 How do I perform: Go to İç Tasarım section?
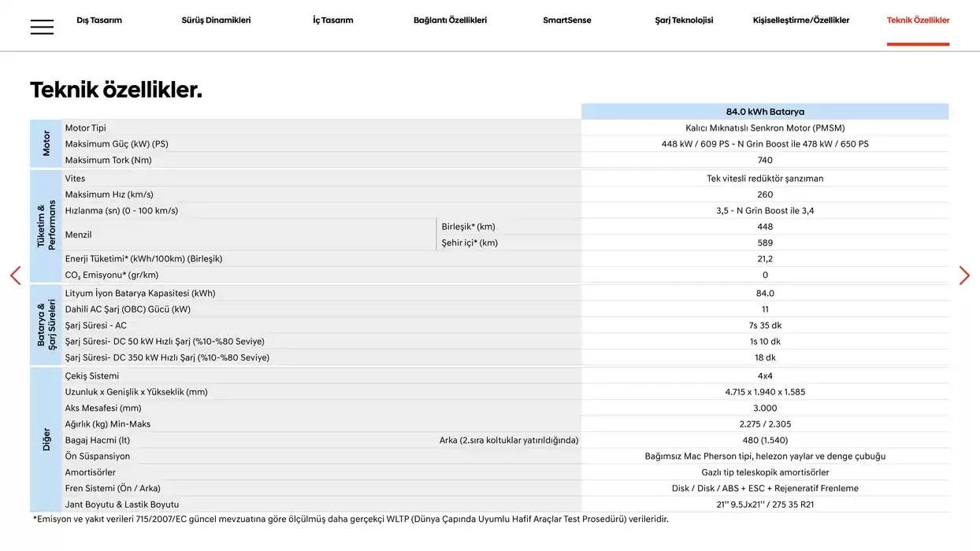point(332,20)
